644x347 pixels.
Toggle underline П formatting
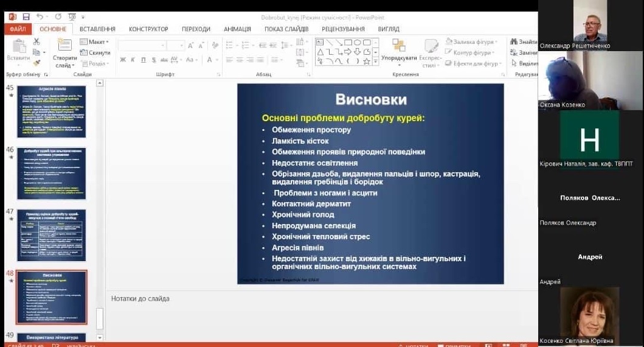[144, 60]
